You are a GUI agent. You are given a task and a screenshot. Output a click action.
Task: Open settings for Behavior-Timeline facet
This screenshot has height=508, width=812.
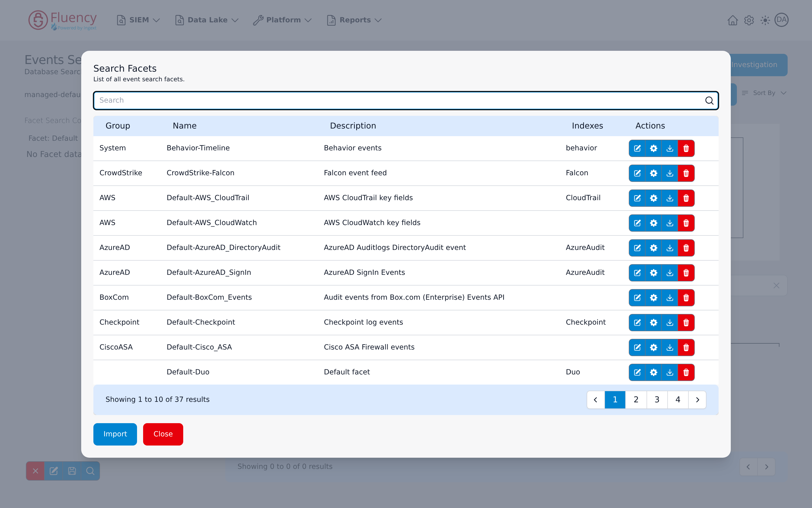[653, 148]
